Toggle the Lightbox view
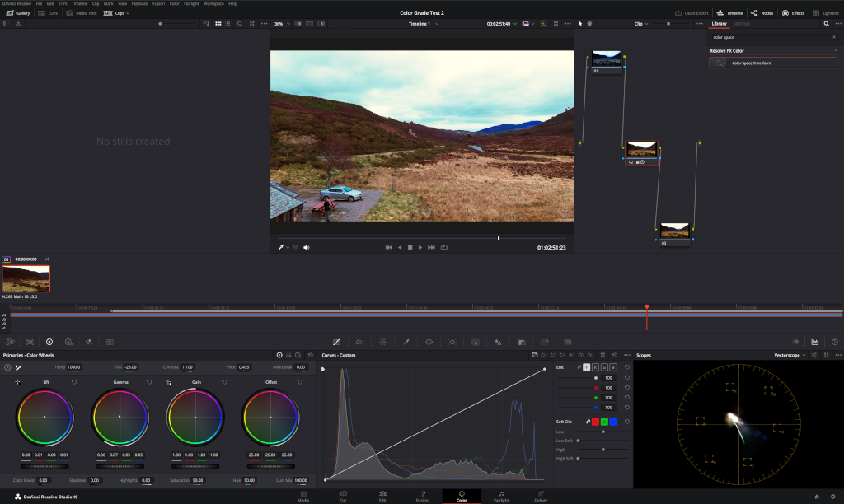Screen dimensions: 844x504 (825, 13)
